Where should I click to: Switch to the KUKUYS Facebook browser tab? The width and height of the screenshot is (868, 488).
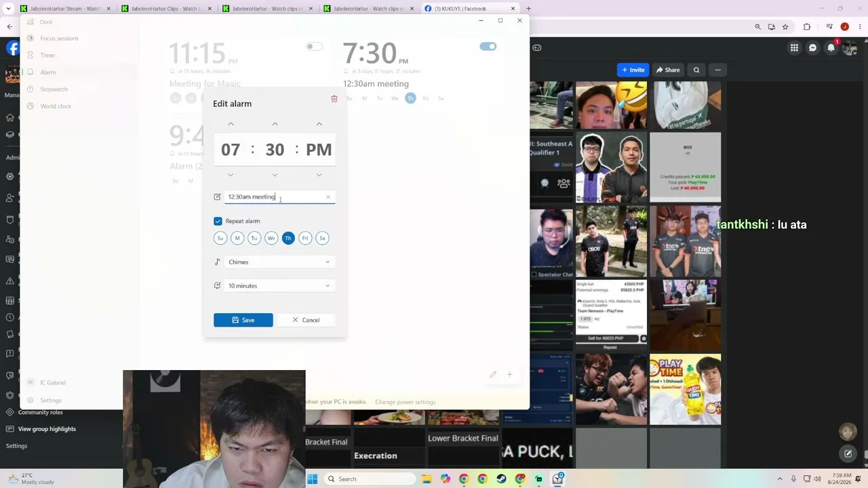click(x=469, y=9)
